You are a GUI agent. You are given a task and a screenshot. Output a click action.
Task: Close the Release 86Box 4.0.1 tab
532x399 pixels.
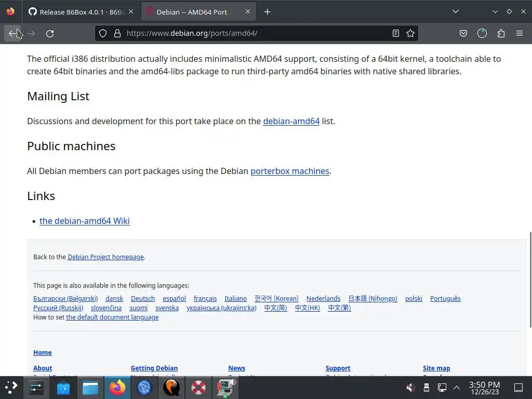[131, 11]
